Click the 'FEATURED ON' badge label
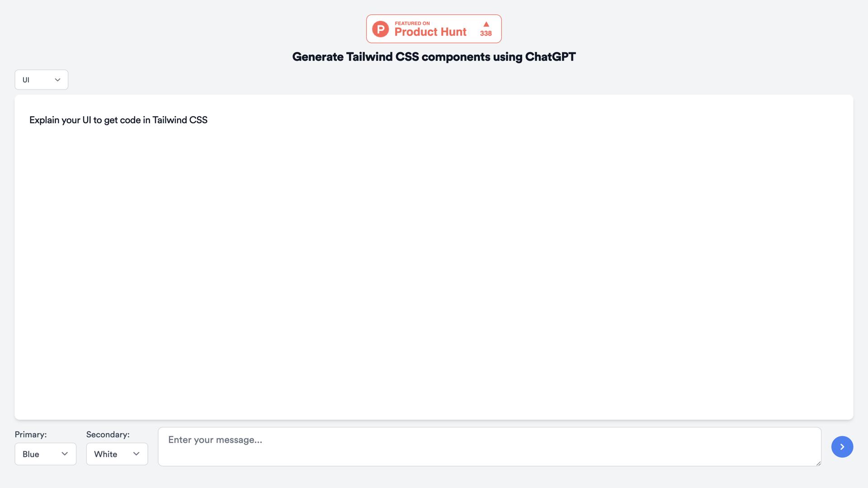The width and height of the screenshot is (868, 488). [x=412, y=23]
